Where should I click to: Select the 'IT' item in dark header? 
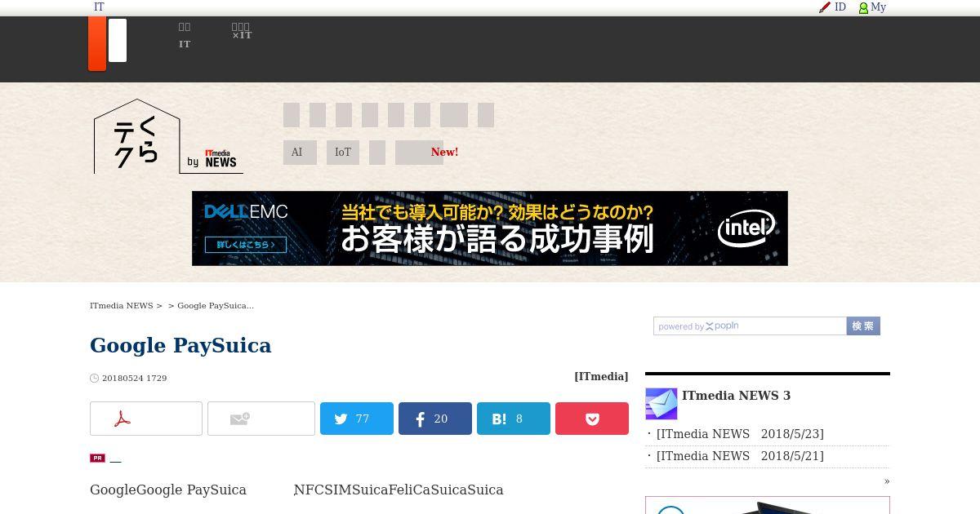[x=185, y=44]
